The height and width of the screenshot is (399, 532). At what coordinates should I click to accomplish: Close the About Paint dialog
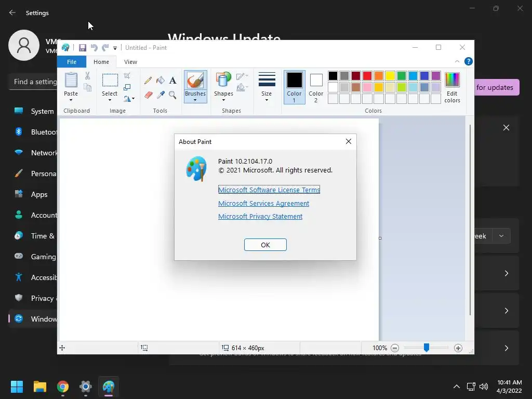click(349, 141)
